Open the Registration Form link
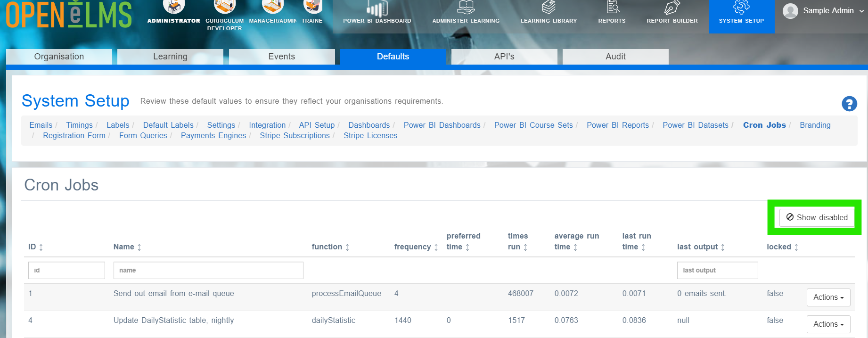The image size is (868, 338). [x=74, y=135]
